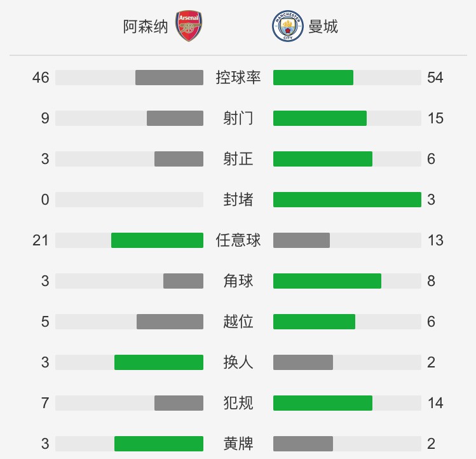Click the 越位 offsides stat label
This screenshot has width=476, height=459.
pyautogui.click(x=238, y=322)
